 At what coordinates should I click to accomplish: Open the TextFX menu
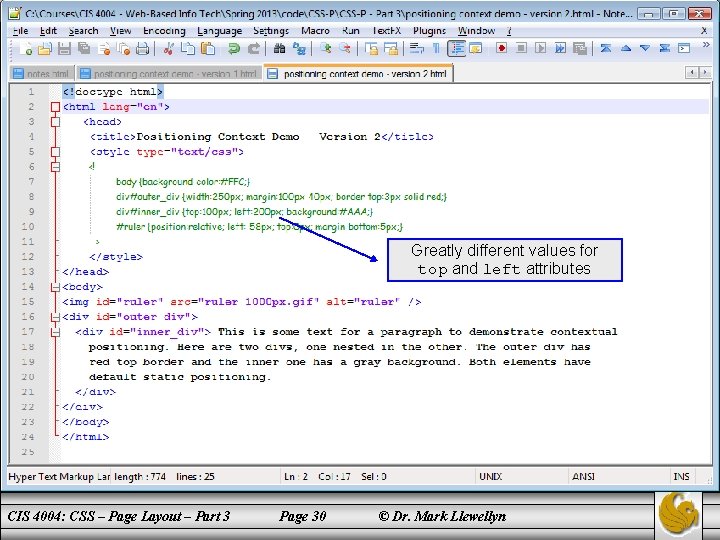386,31
